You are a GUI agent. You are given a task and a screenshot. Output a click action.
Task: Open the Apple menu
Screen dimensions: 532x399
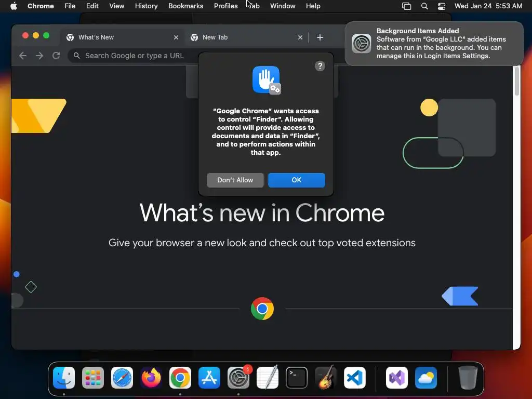(x=14, y=6)
